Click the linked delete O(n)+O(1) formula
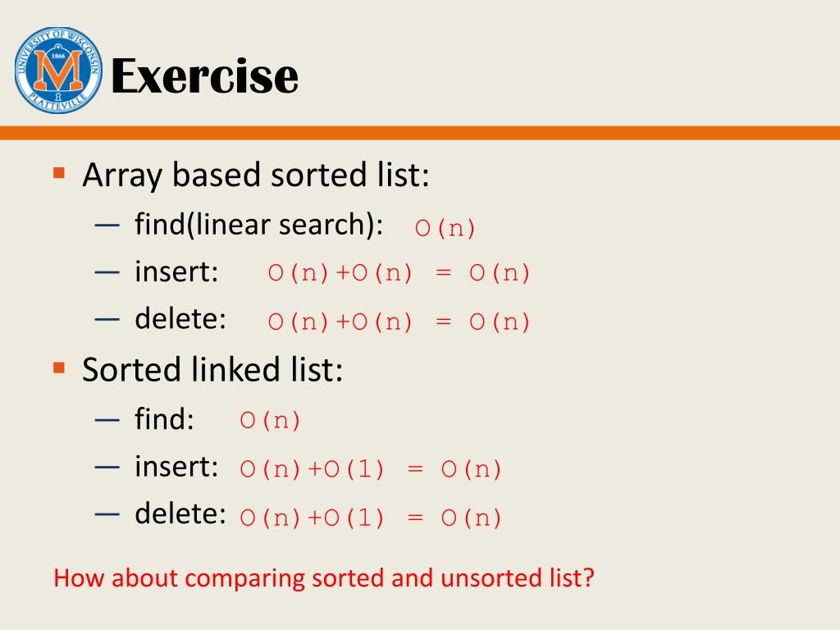 pyautogui.click(x=371, y=518)
